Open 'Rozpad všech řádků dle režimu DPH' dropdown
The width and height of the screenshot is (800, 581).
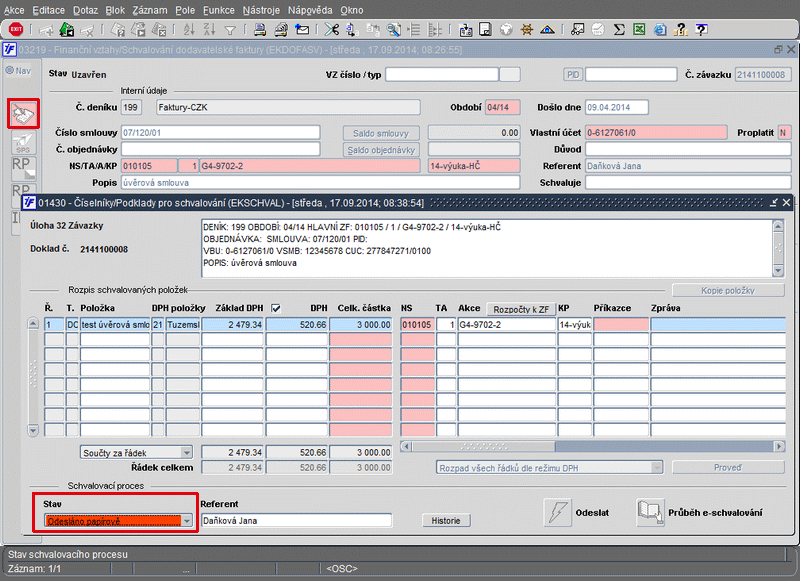coord(654,467)
